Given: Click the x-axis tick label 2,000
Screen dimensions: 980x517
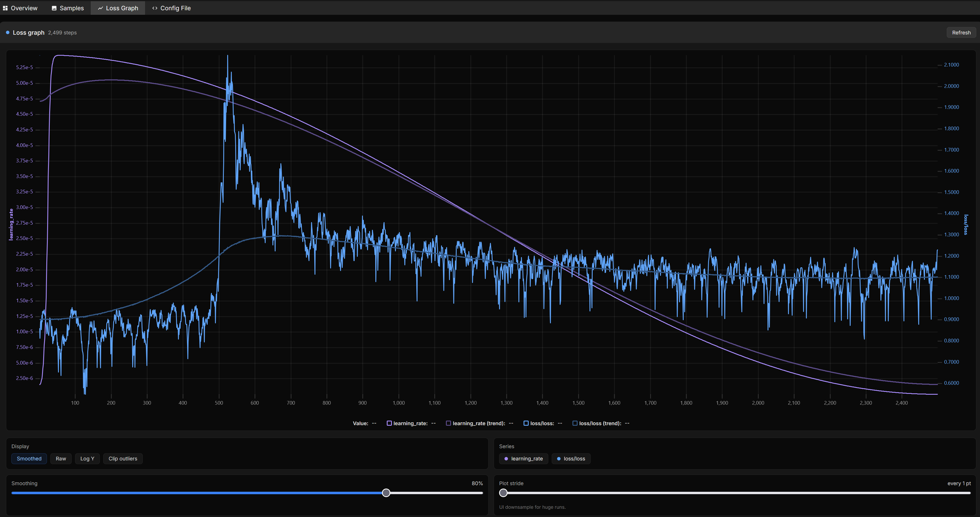Looking at the screenshot, I should tap(758, 403).
